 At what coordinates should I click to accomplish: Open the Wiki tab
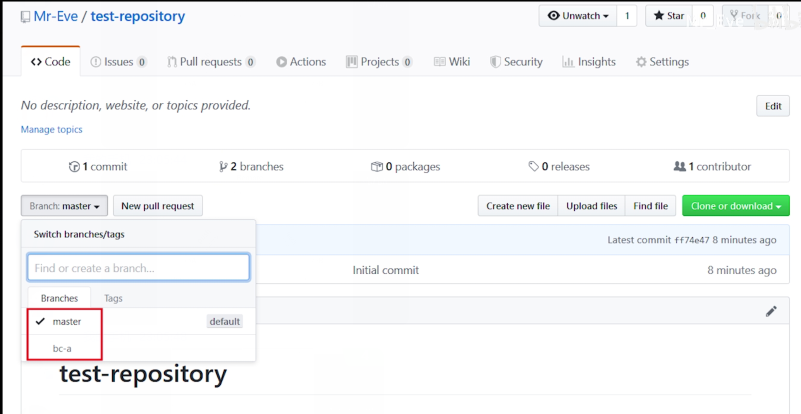coord(452,62)
